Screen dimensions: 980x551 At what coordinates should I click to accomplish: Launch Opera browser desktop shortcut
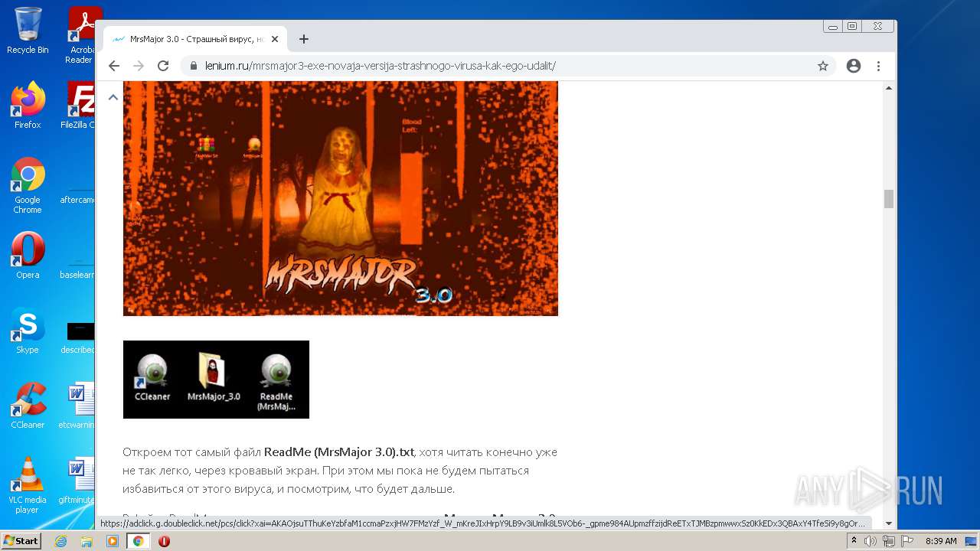click(28, 256)
